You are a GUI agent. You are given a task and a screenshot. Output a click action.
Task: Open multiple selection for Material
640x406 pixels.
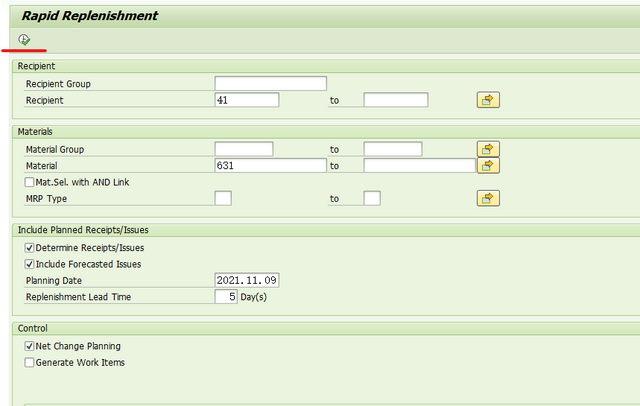[x=488, y=166]
